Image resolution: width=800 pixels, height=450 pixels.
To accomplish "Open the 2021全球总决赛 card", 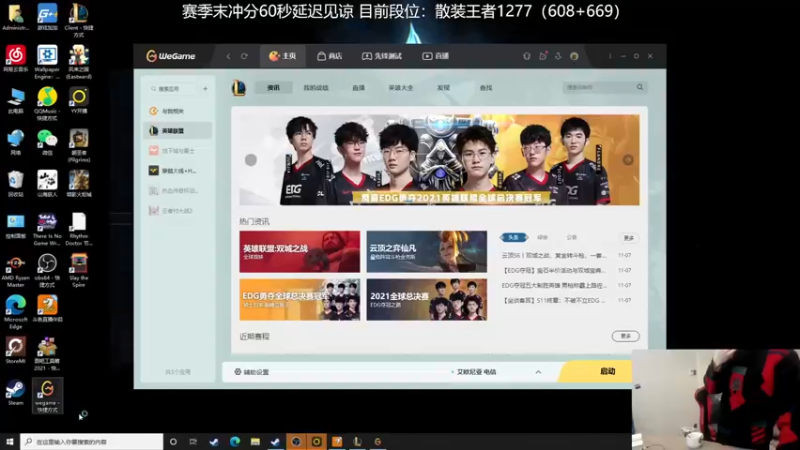I will 427,299.
